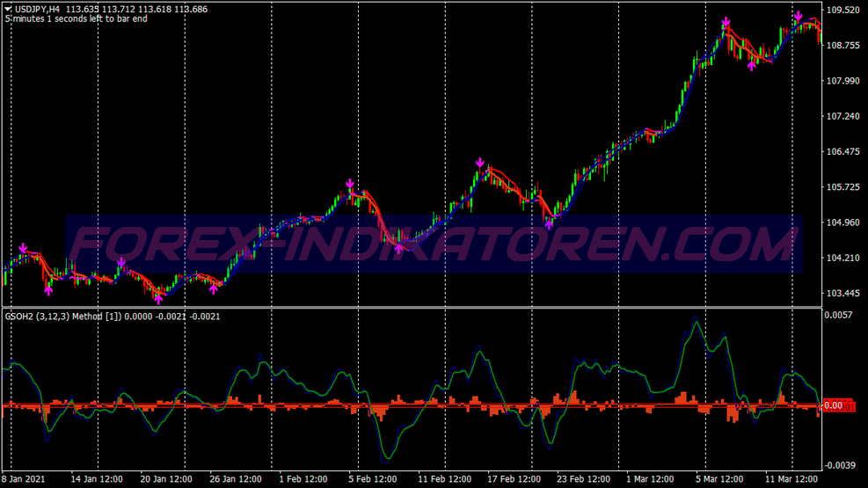
Task: Click the magenta sell arrow at the 5 Feb peak
Action: pyautogui.click(x=349, y=185)
